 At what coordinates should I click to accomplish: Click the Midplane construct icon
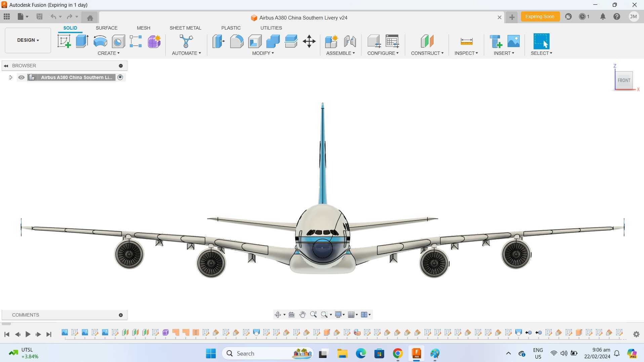click(x=427, y=41)
